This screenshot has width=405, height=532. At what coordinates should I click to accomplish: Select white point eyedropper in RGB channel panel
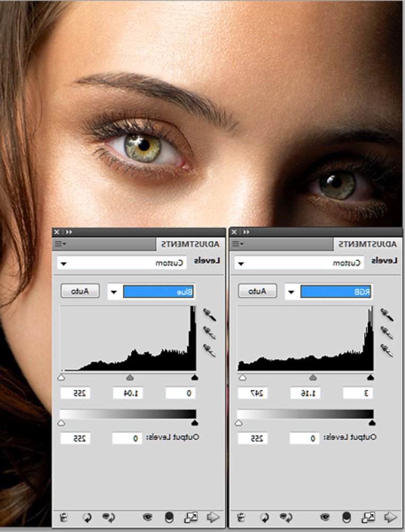(x=387, y=351)
